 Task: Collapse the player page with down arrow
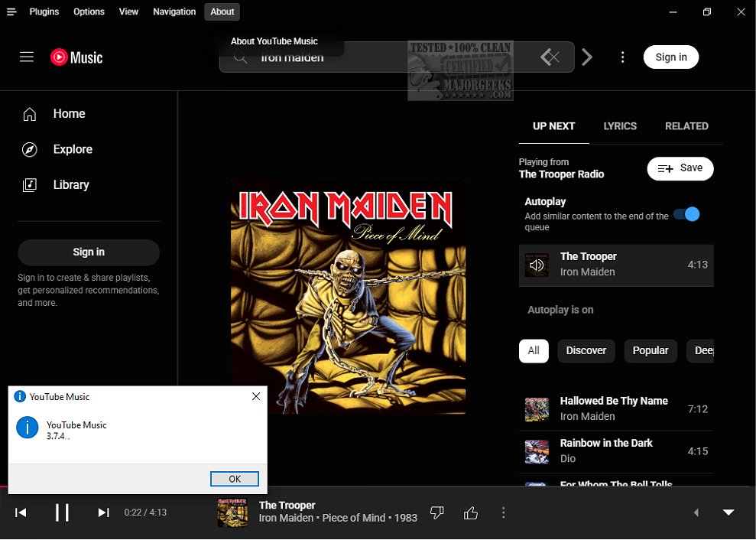pos(728,512)
